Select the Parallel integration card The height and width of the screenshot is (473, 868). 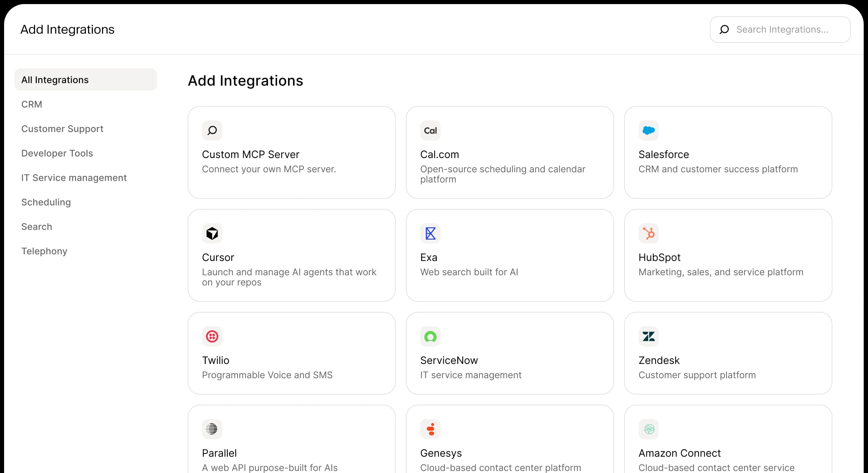click(x=292, y=442)
